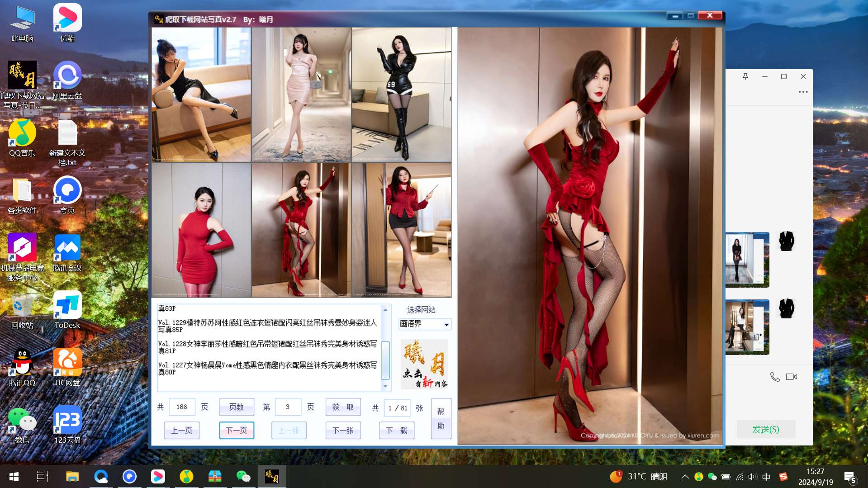The image size is (868, 488).
Task: Click 发送(S) send button in chat window
Action: (766, 429)
